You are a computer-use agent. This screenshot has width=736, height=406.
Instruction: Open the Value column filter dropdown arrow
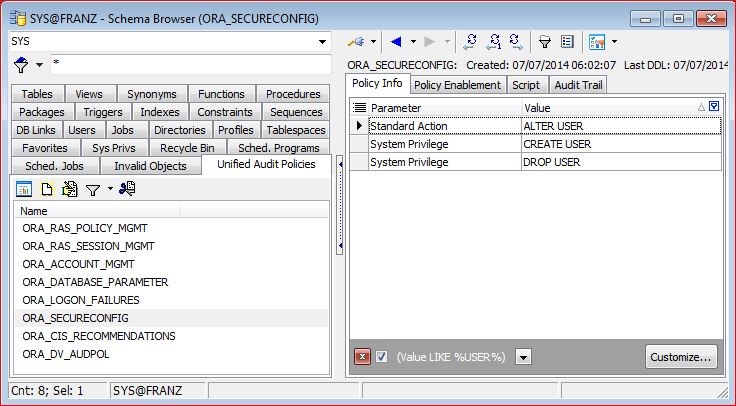coord(714,107)
